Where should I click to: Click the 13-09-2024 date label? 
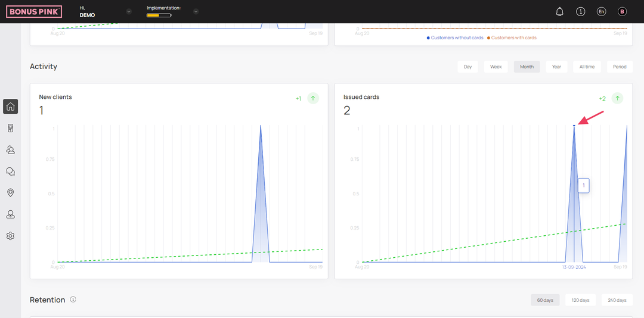pos(574,267)
